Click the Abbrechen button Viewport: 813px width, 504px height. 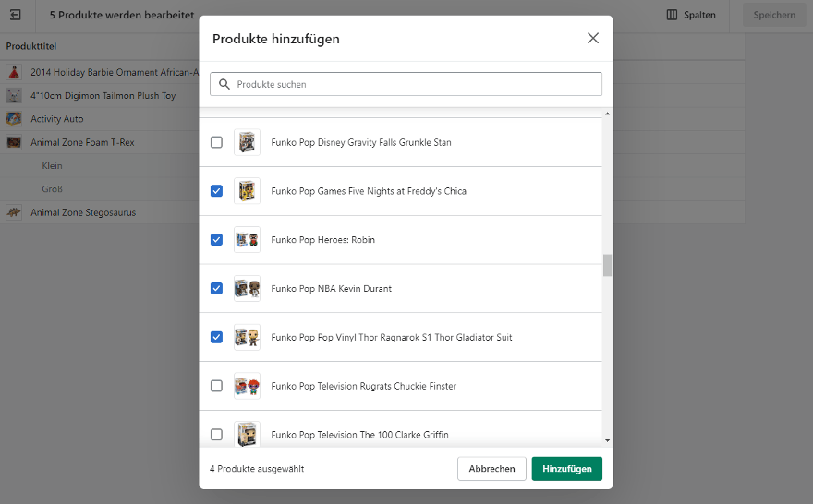[x=491, y=468]
